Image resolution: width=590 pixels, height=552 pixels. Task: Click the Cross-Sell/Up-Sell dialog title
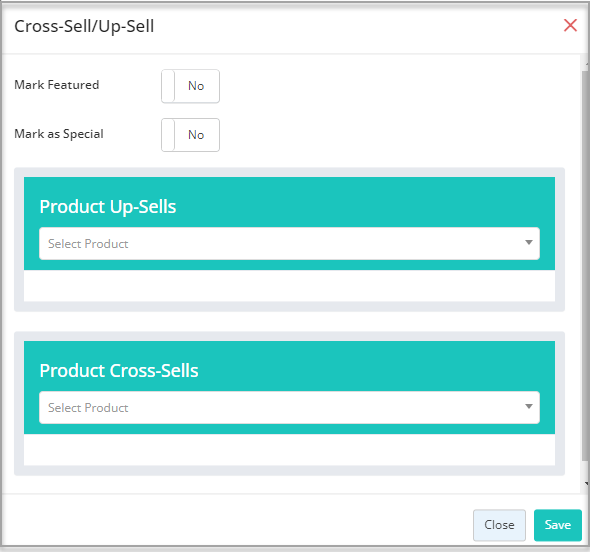point(84,26)
